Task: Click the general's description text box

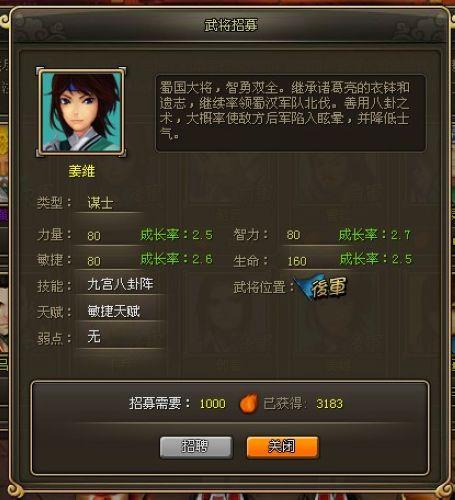Action: tap(290, 113)
